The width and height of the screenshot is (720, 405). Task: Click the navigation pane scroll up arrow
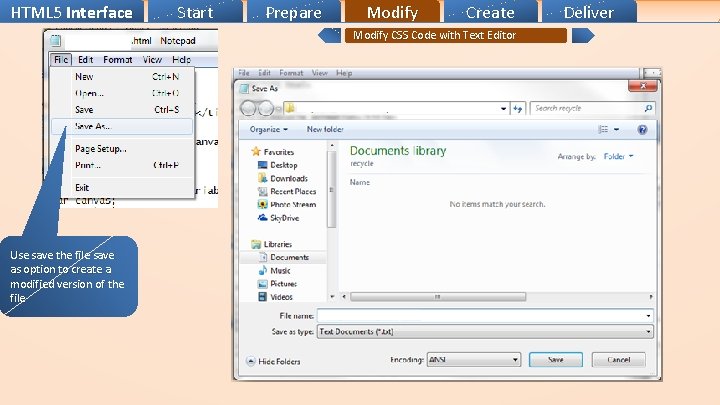[332, 145]
